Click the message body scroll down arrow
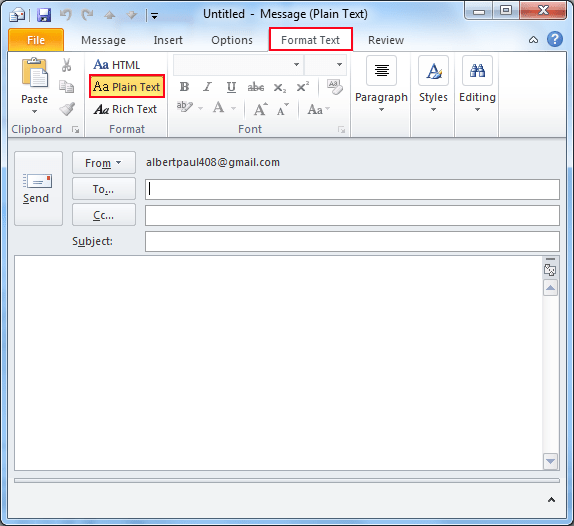 tap(550, 461)
